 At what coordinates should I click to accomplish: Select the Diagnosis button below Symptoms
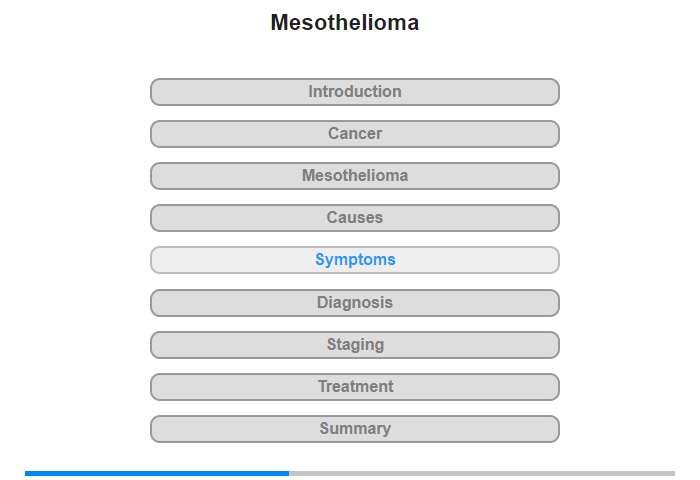click(x=354, y=303)
